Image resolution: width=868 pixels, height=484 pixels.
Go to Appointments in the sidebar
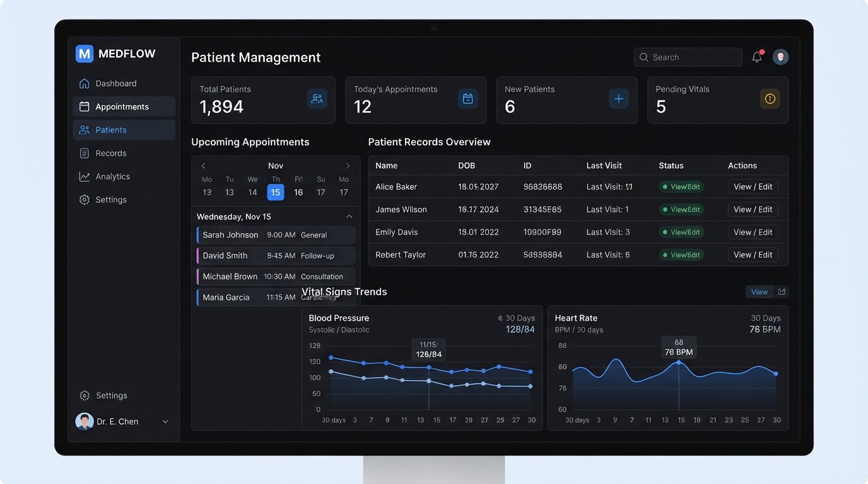(124, 107)
